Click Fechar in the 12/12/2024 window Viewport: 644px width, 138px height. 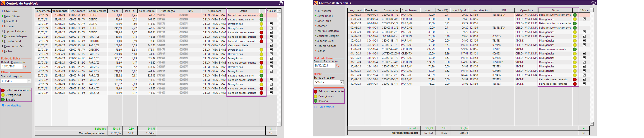8,51
